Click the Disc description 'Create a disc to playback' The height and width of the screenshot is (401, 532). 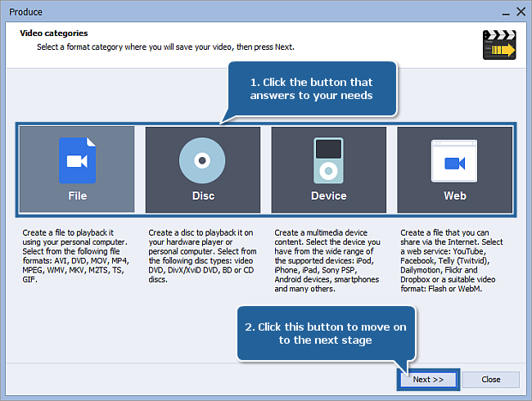click(x=202, y=256)
